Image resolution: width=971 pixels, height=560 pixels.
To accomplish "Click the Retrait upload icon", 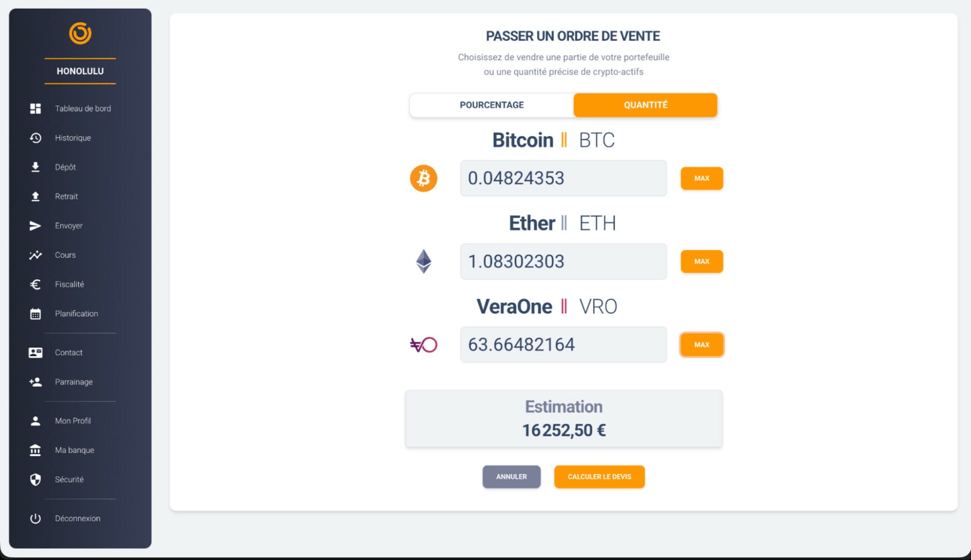I will 35,197.
